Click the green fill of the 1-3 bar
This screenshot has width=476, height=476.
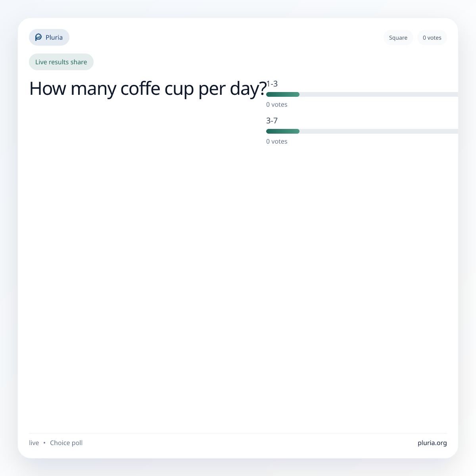[282, 94]
